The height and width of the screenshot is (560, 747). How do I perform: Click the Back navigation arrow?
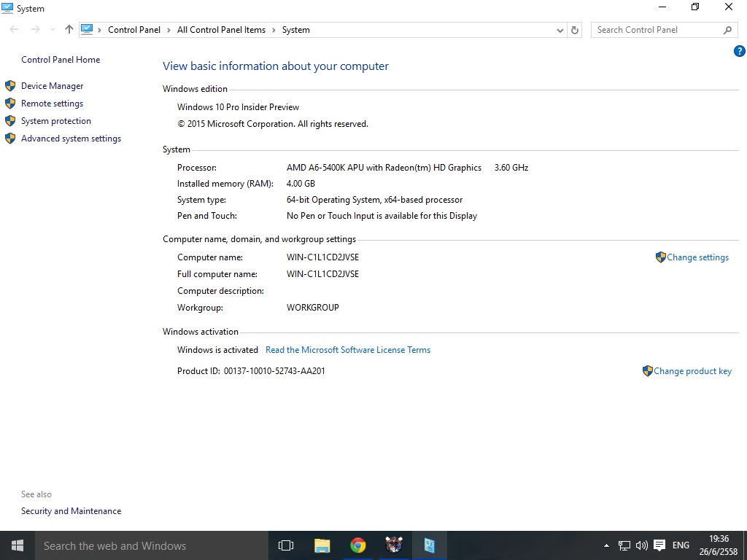click(15, 29)
